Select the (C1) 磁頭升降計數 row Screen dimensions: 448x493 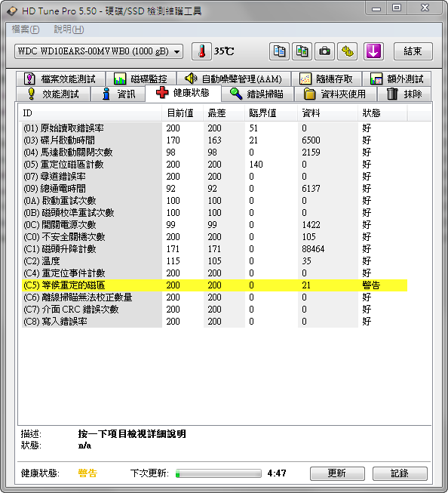pos(215,249)
